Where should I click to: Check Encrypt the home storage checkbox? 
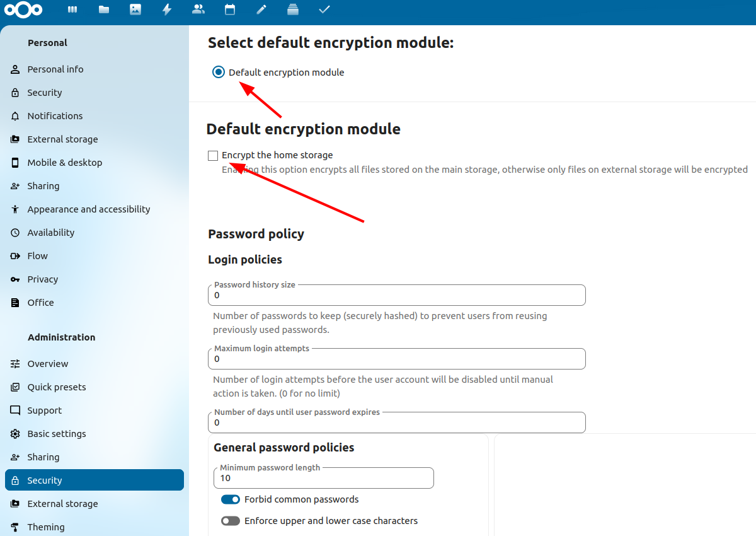pos(213,156)
